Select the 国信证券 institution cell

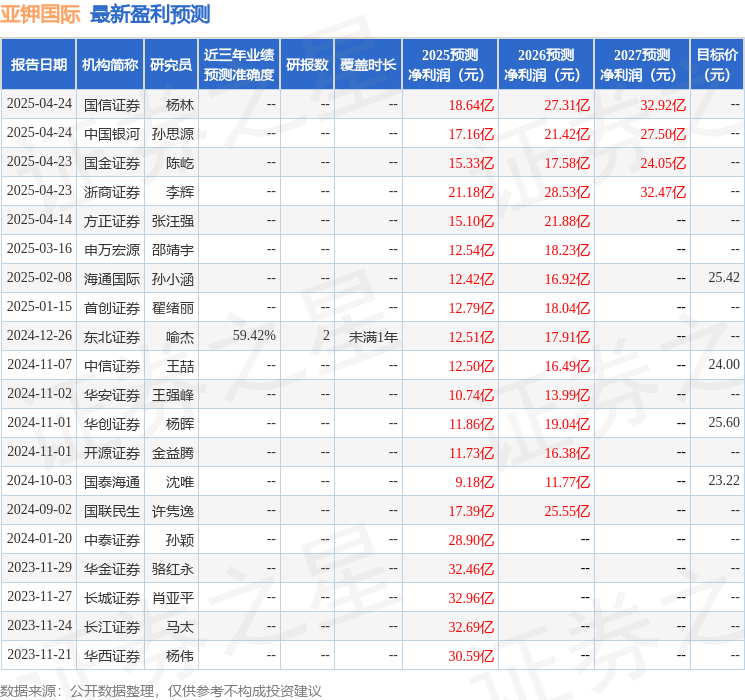point(112,105)
